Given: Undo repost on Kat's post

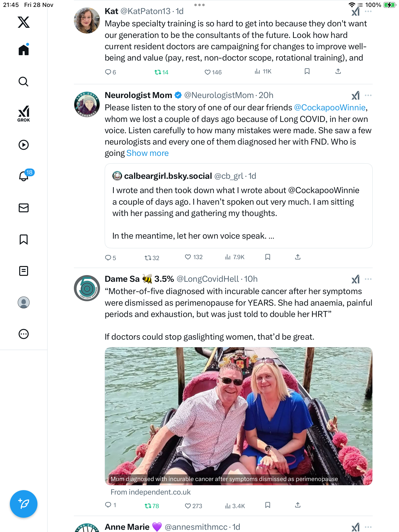Looking at the screenshot, I should [x=158, y=72].
